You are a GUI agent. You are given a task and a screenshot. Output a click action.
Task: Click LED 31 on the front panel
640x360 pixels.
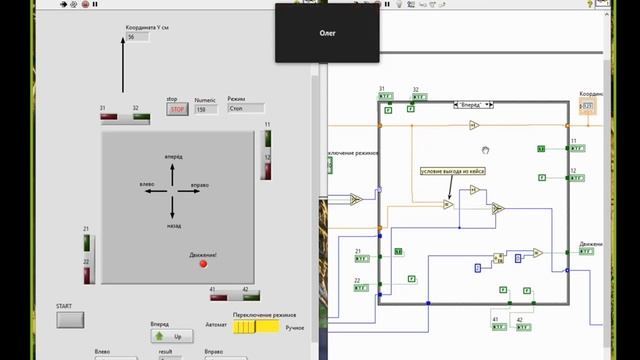[x=109, y=117]
